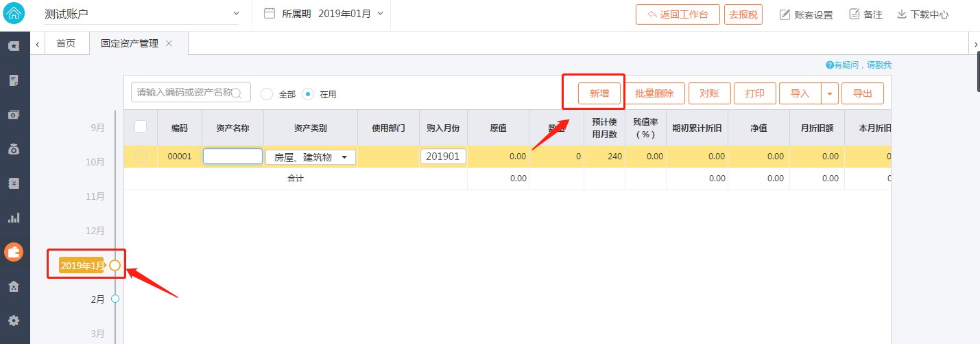This screenshot has height=344, width=980.
Task: Close the 固定资产管理 tab
Action: (169, 43)
